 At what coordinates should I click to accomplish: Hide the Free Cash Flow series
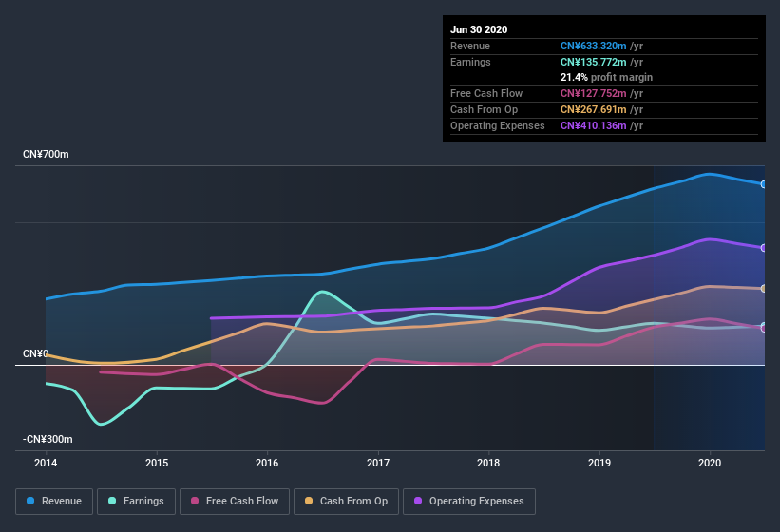235,501
